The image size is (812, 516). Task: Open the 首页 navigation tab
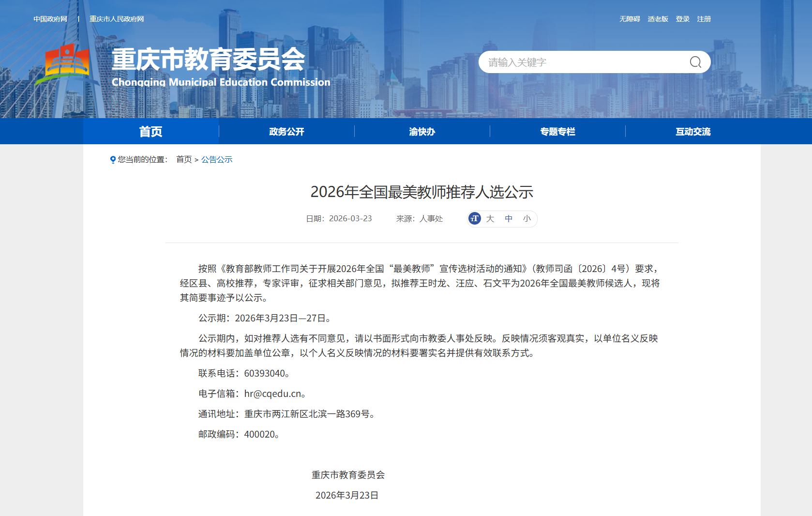coord(151,132)
